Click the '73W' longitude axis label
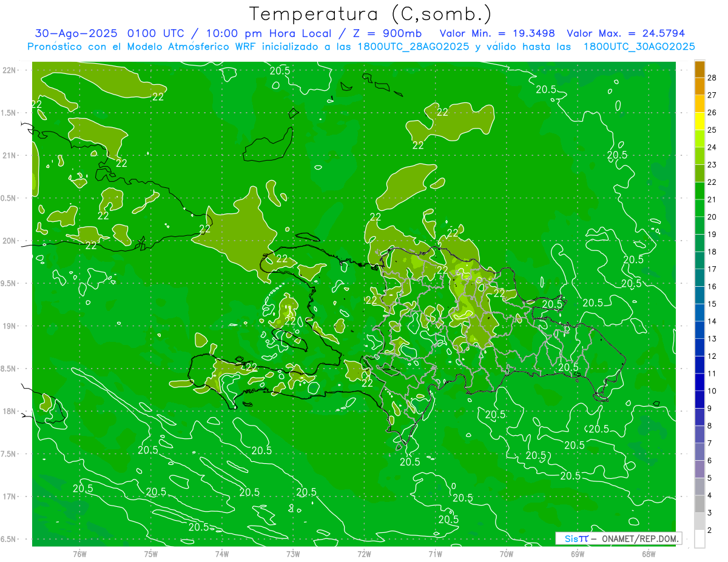Viewport: 728px width, 562px height. [293, 554]
